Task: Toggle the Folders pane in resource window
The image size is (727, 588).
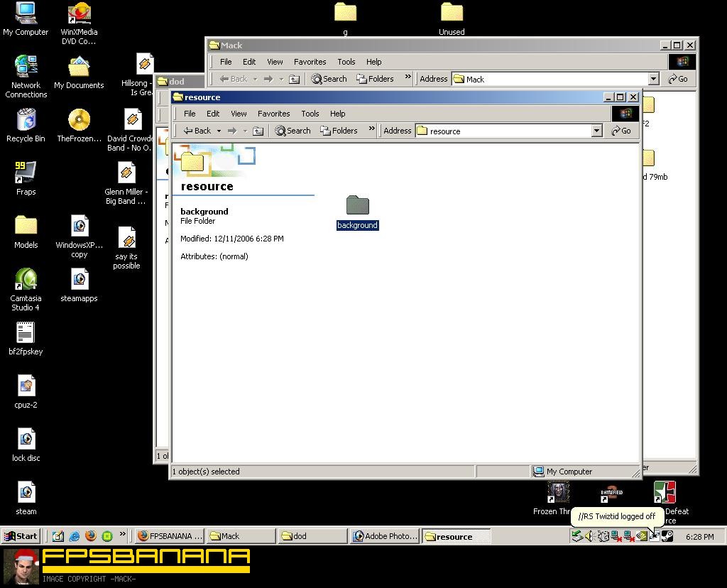Action: click(x=339, y=131)
